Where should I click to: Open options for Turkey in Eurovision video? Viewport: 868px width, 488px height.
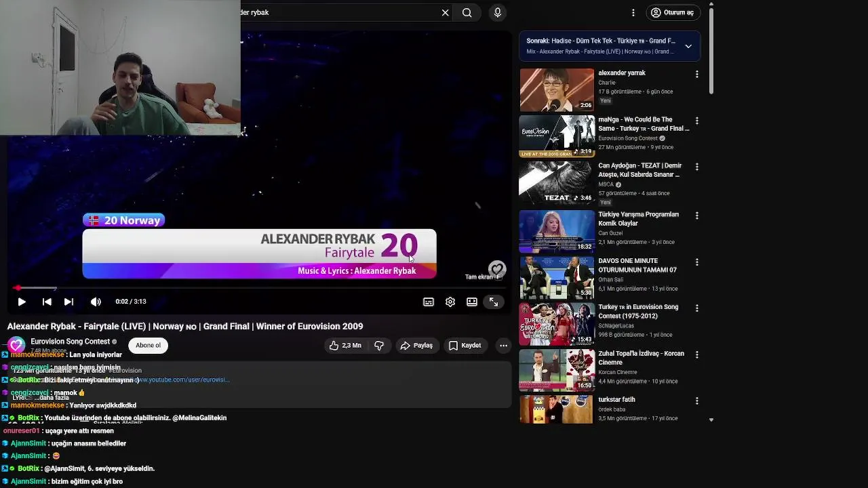(697, 308)
